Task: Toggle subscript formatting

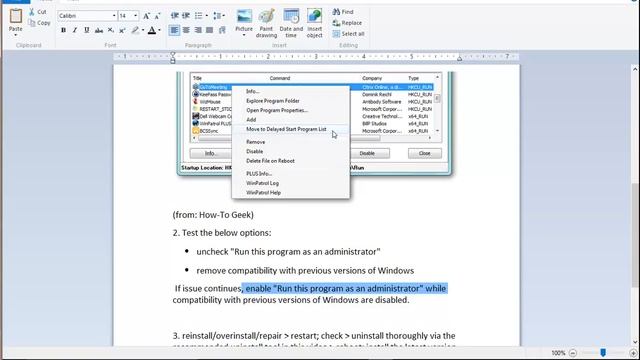Action: click(110, 30)
